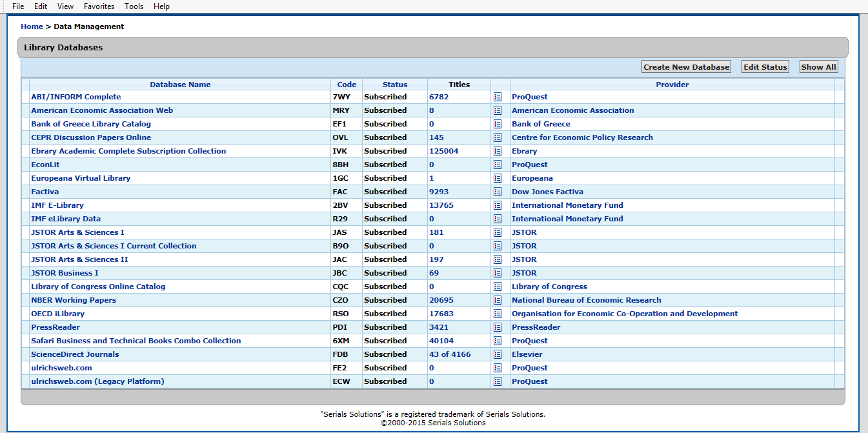
Task: Open details icon in ulrichsweb.com (Legacy Platform) row
Action: coord(498,381)
